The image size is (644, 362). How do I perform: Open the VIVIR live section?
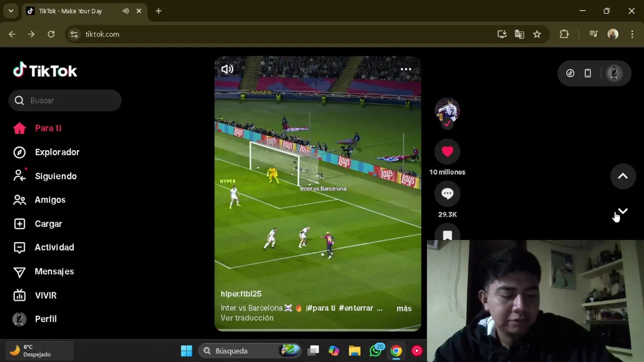point(35,296)
